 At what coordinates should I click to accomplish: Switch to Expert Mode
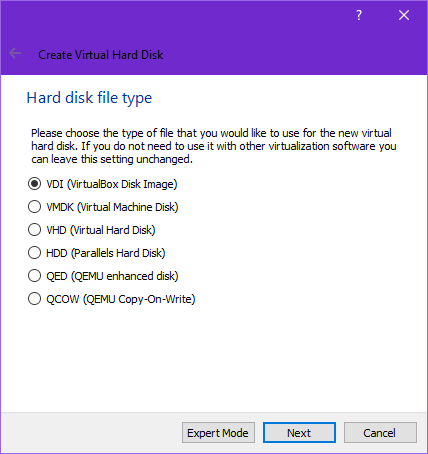(x=218, y=433)
